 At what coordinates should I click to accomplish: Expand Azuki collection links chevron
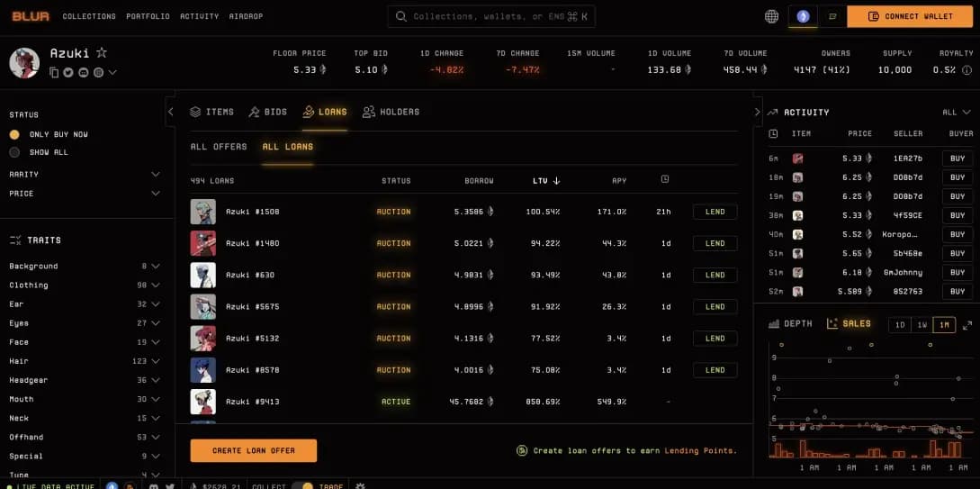pos(112,73)
